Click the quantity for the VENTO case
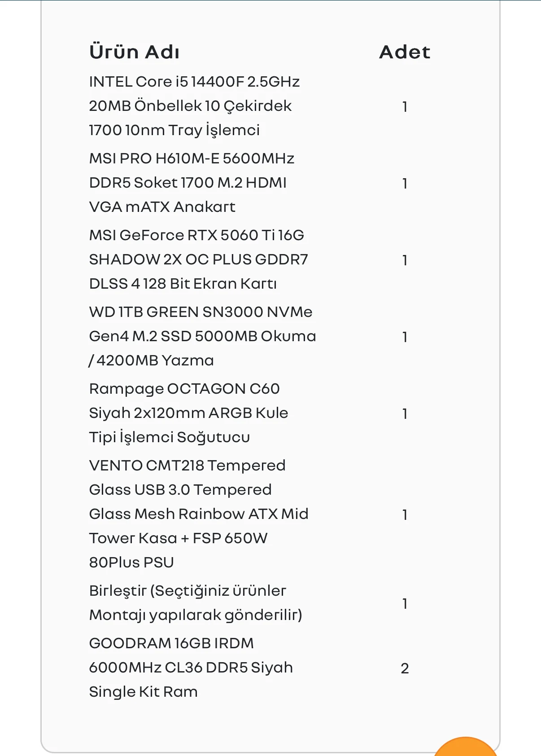Screen dimensions: 541x756 click(405, 515)
